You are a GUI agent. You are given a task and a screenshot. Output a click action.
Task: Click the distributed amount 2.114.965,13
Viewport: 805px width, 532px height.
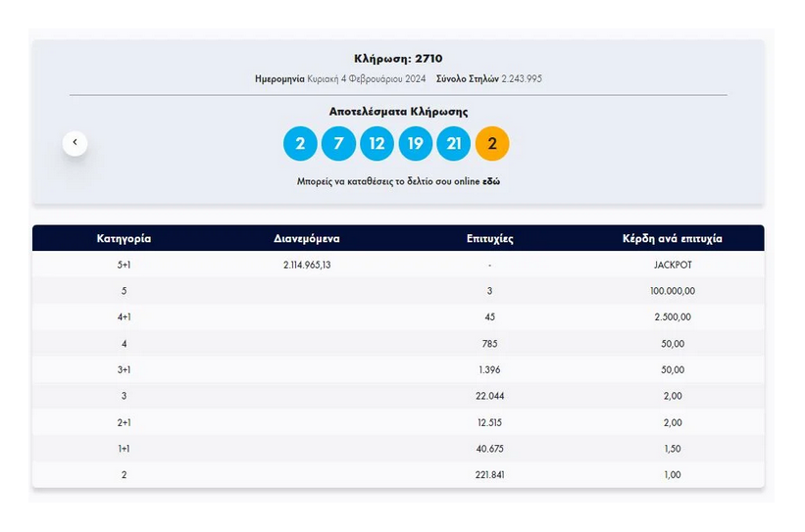pos(307,265)
